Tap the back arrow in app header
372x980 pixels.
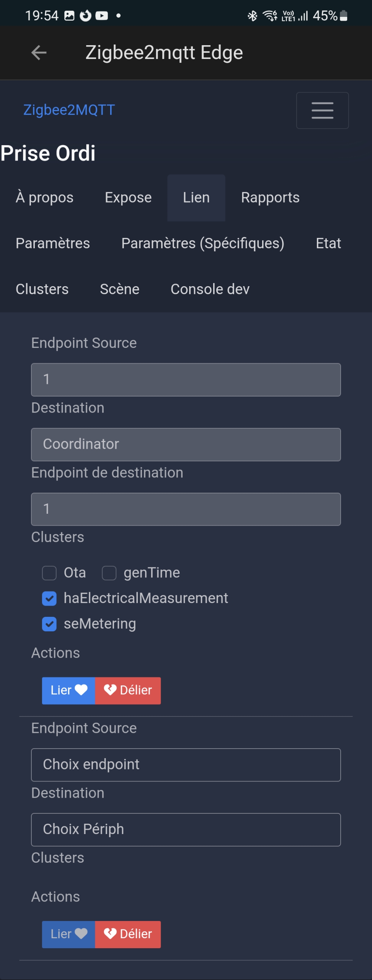(39, 52)
